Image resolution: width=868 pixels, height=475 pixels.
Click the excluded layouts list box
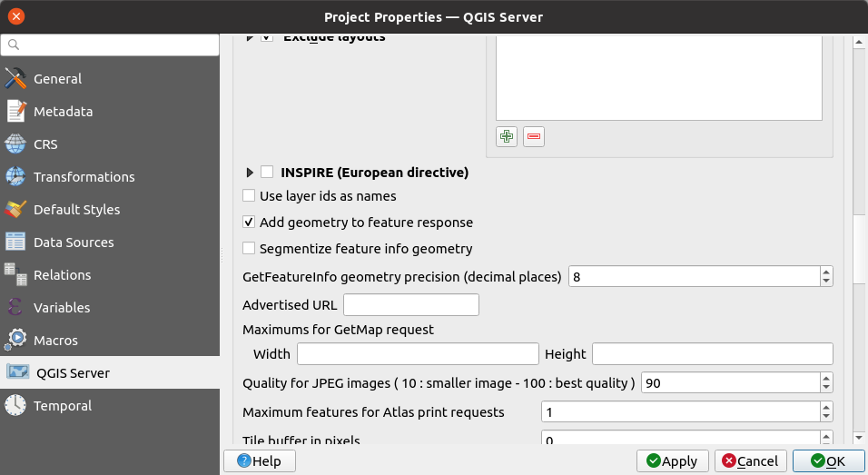pyautogui.click(x=659, y=77)
